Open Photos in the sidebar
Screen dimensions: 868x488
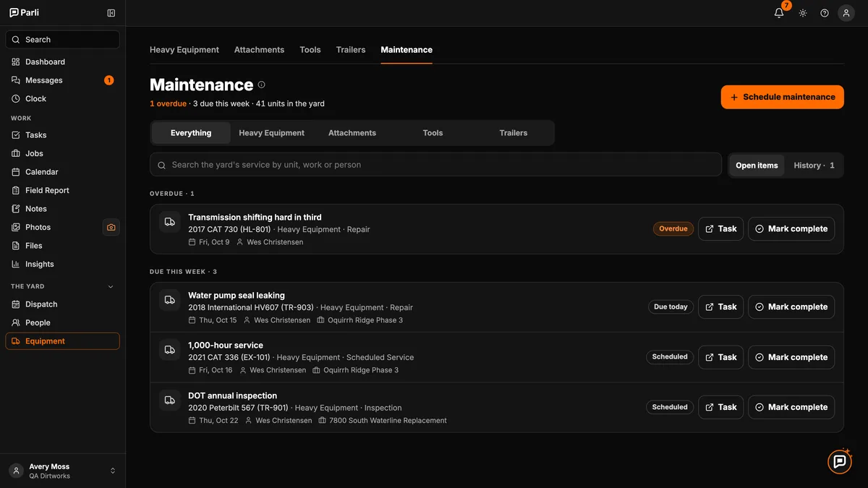tap(52, 227)
